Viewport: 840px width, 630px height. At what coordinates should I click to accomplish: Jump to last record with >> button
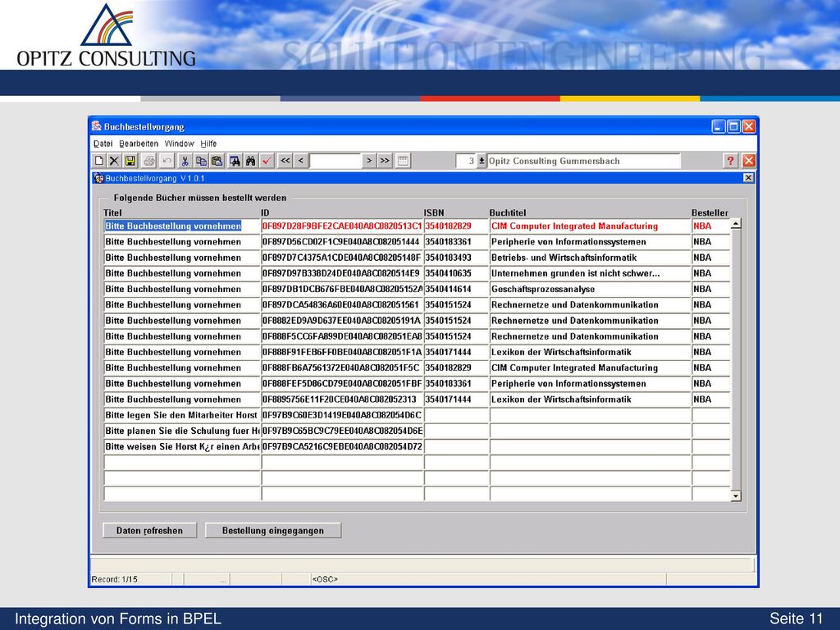pyautogui.click(x=385, y=161)
